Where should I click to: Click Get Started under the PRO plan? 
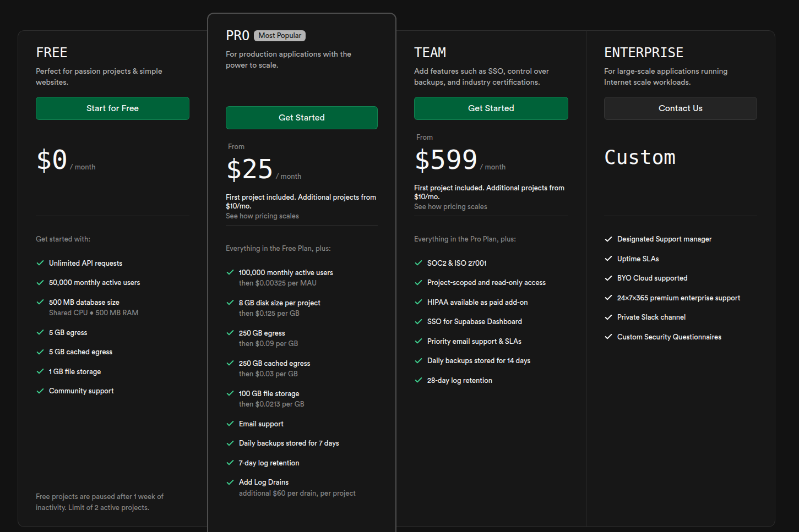(x=302, y=118)
